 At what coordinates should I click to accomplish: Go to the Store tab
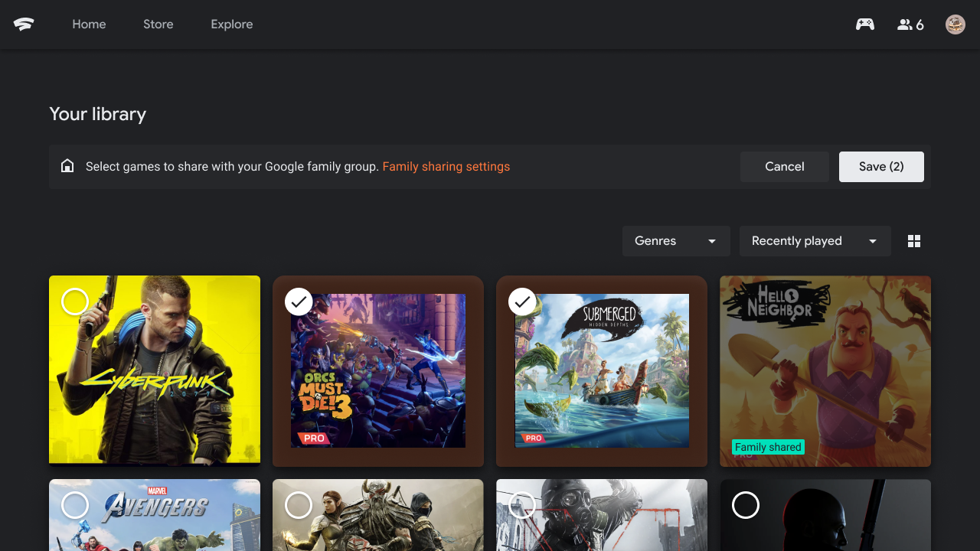[158, 24]
